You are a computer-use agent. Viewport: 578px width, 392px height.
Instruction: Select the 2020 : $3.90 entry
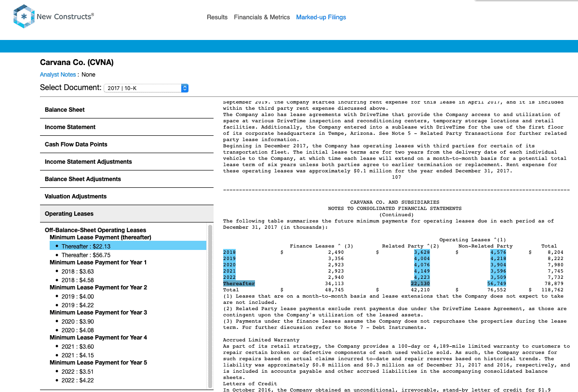(78, 321)
